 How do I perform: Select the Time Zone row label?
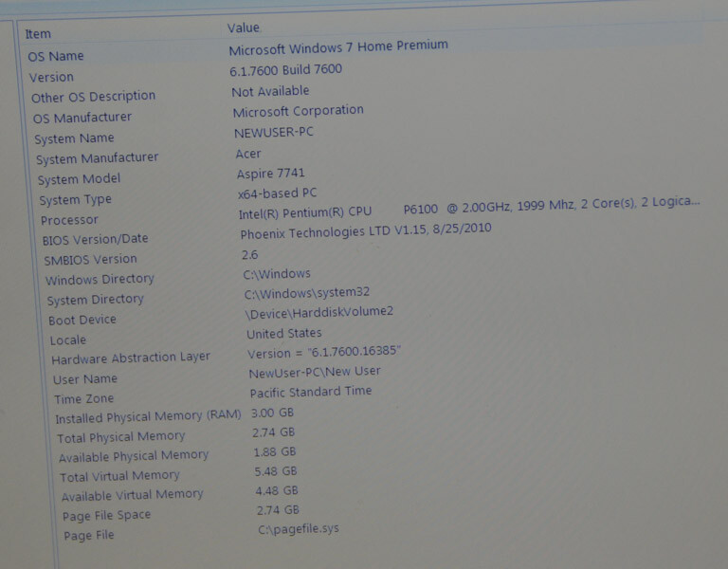coord(84,398)
